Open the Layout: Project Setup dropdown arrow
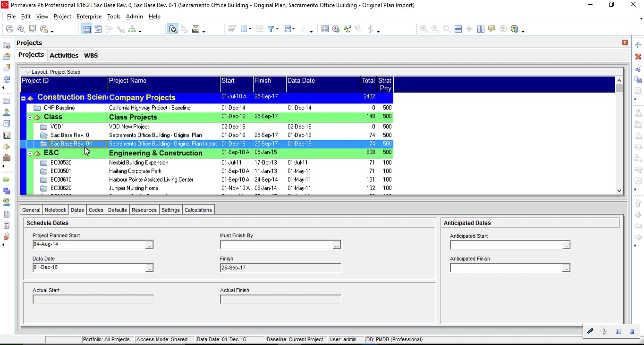Screen dimensions: 644x345 coord(27,72)
